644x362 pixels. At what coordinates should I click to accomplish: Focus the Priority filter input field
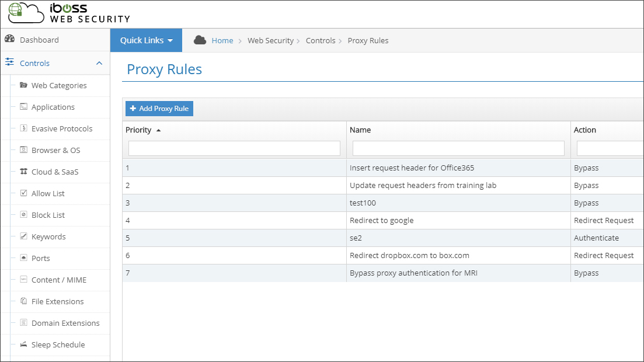(234, 148)
